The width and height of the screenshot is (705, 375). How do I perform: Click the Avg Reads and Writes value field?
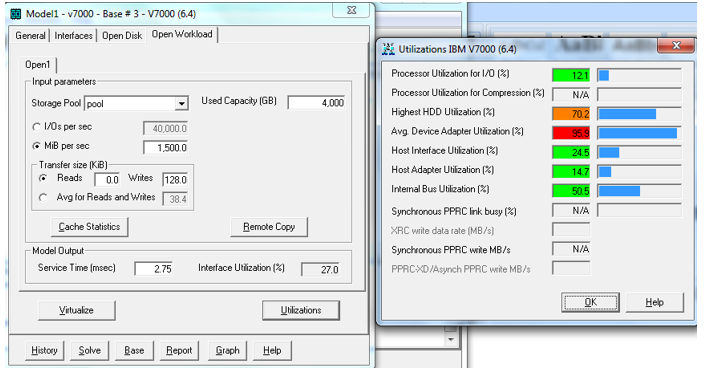pos(175,199)
